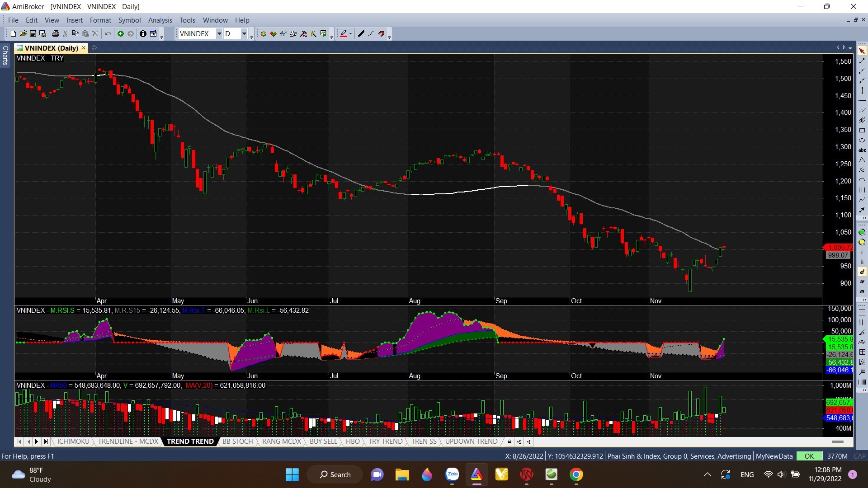
Task: Open the File menu
Action: click(x=13, y=20)
